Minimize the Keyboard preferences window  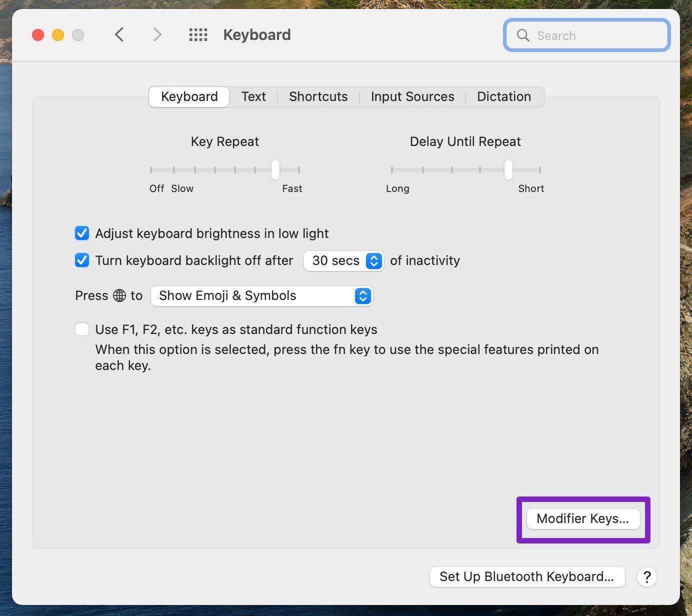point(58,35)
